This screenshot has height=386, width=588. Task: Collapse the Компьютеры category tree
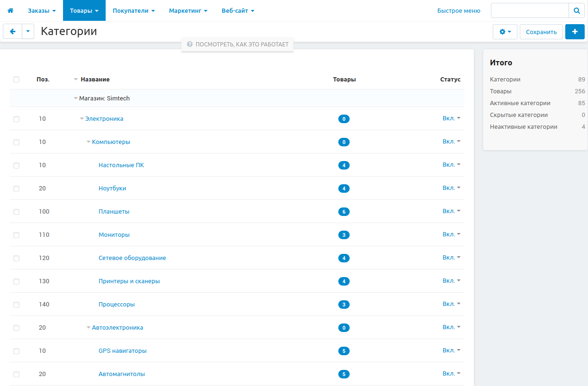click(89, 142)
